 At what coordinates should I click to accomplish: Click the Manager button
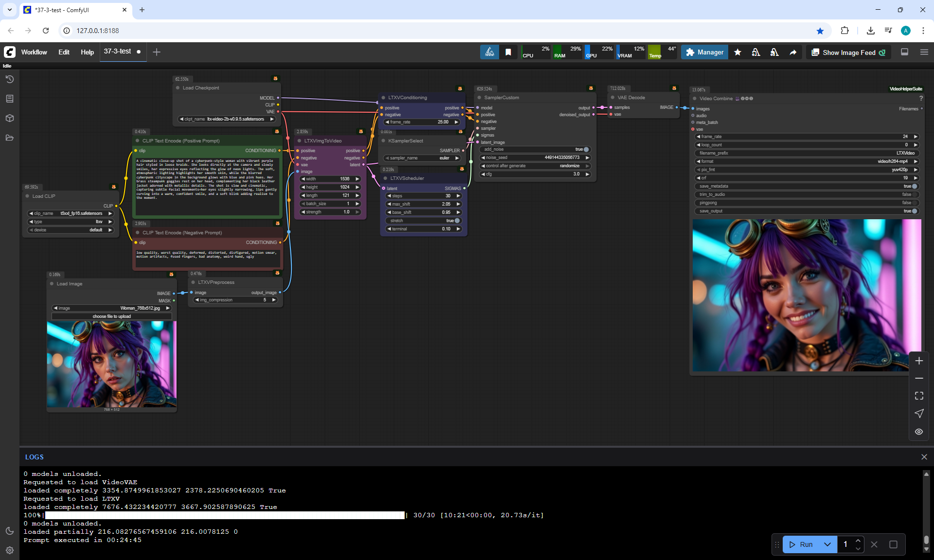pyautogui.click(x=704, y=52)
